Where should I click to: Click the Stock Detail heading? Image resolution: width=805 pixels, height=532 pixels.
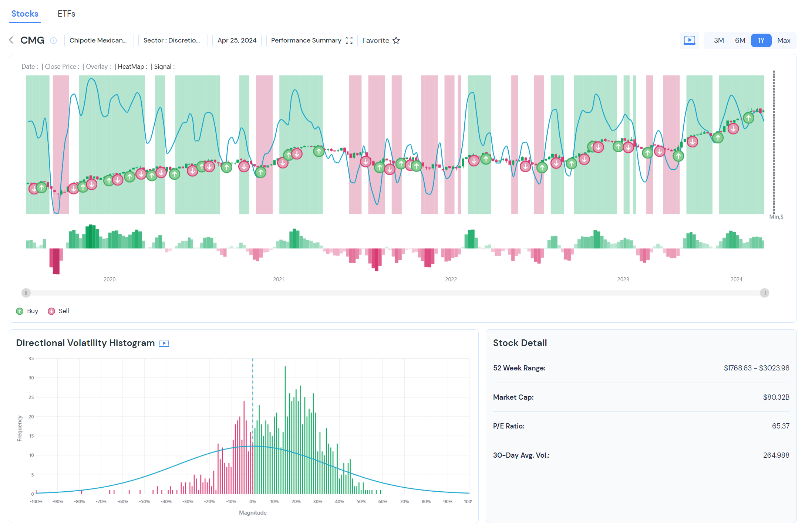(520, 343)
